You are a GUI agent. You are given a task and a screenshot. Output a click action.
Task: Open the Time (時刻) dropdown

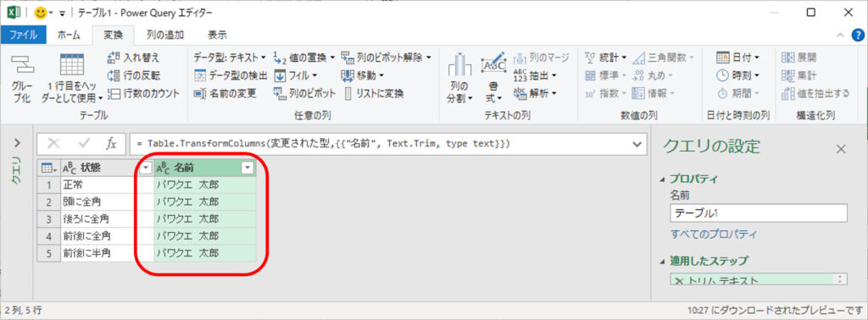tap(737, 75)
